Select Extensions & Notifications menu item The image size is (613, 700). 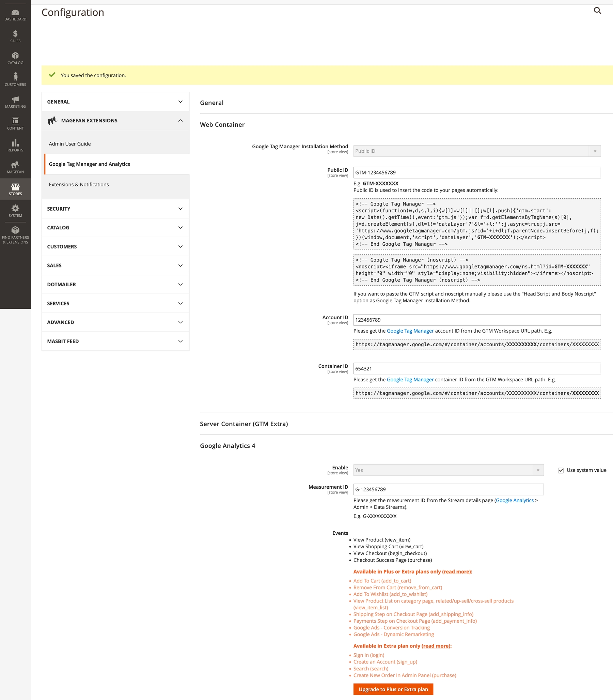click(79, 184)
